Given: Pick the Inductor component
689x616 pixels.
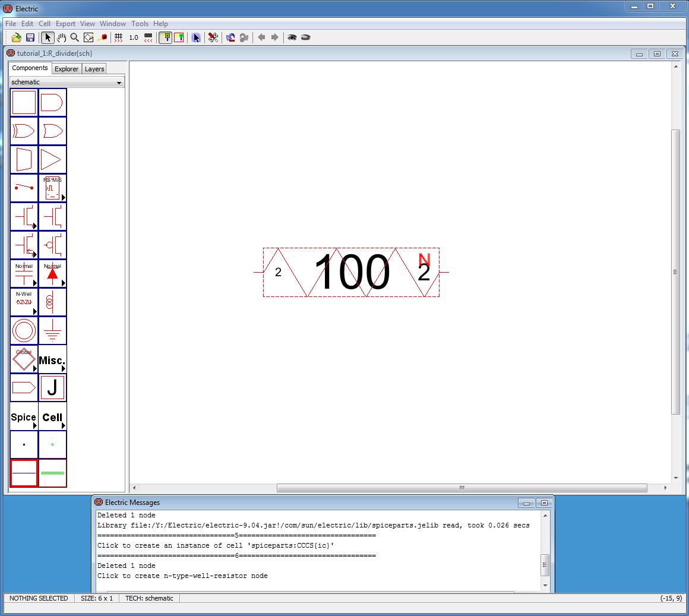Looking at the screenshot, I should pos(52,302).
